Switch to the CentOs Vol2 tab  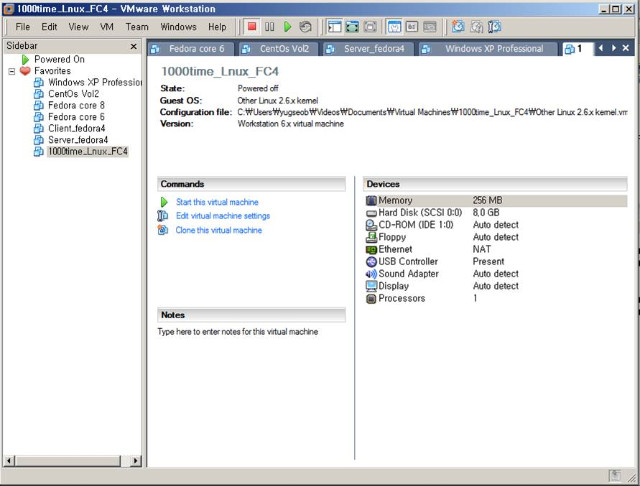pyautogui.click(x=280, y=49)
